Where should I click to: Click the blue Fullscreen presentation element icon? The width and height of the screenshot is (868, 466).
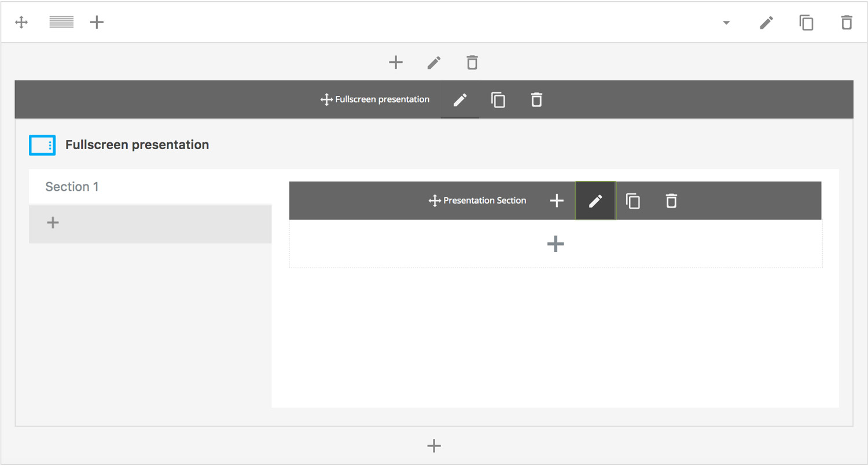(x=42, y=145)
